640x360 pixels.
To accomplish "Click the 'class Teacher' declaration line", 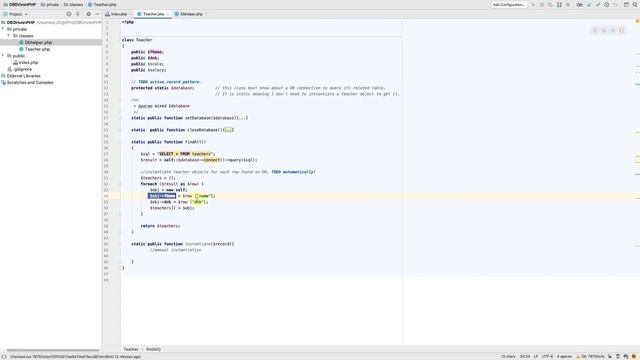I will coord(137,40).
